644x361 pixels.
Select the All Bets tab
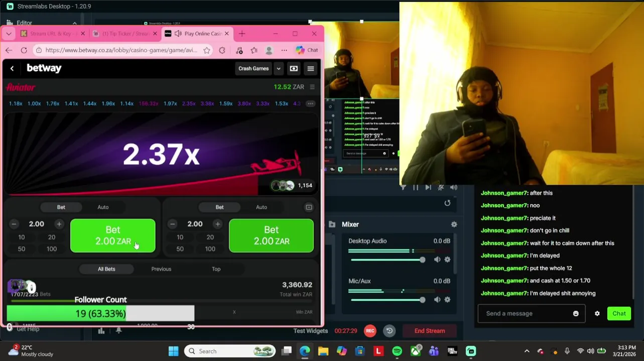(x=106, y=269)
